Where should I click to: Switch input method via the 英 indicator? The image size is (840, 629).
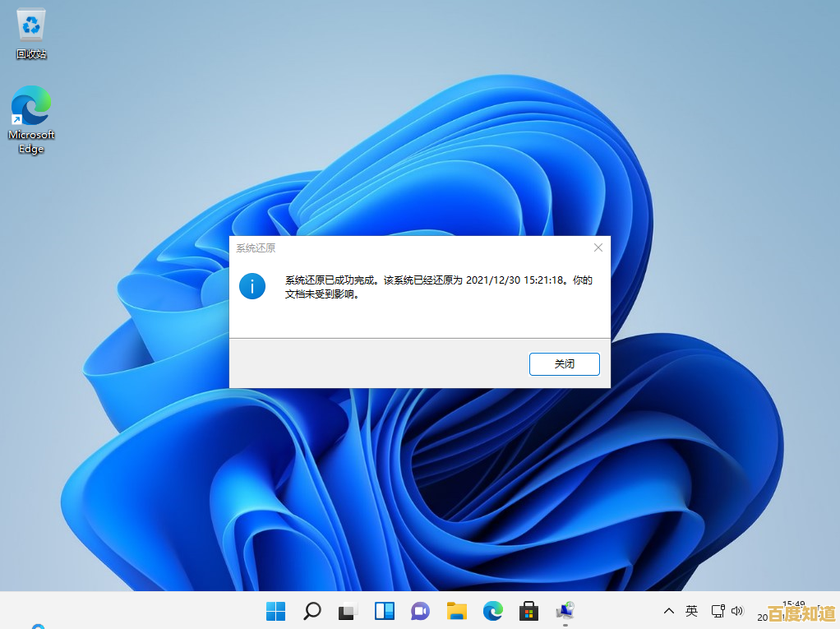click(x=691, y=611)
